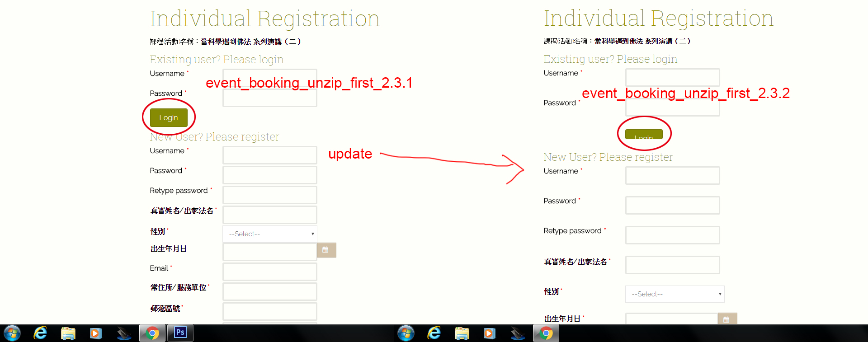Open calendar picker in the 2.3.2 form
Image resolution: width=868 pixels, height=342 pixels.
click(x=727, y=319)
